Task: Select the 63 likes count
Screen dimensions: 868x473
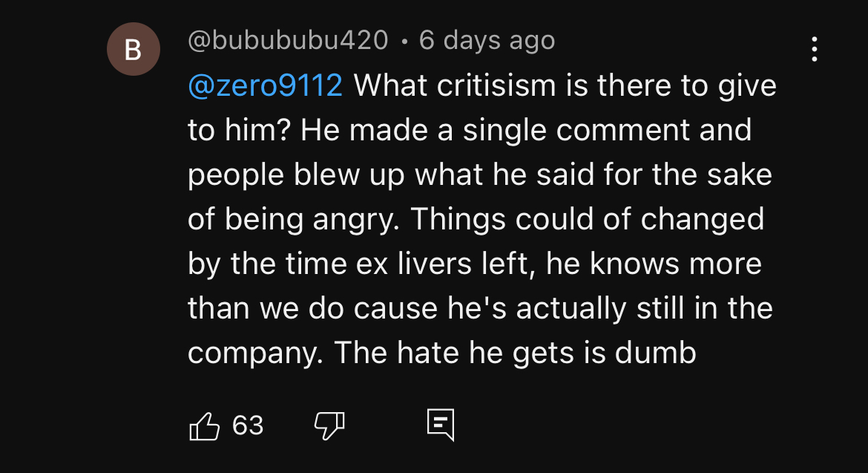Action: click(x=248, y=425)
